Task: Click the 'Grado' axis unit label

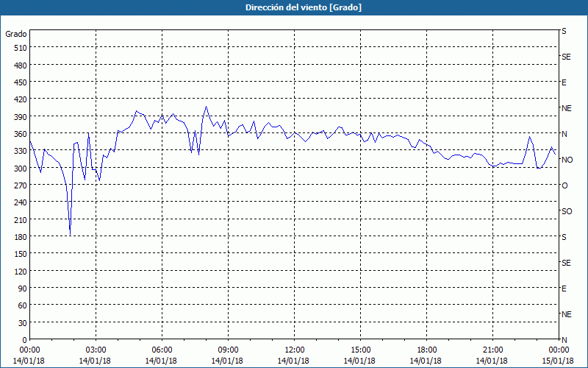Action: pyautogui.click(x=16, y=34)
